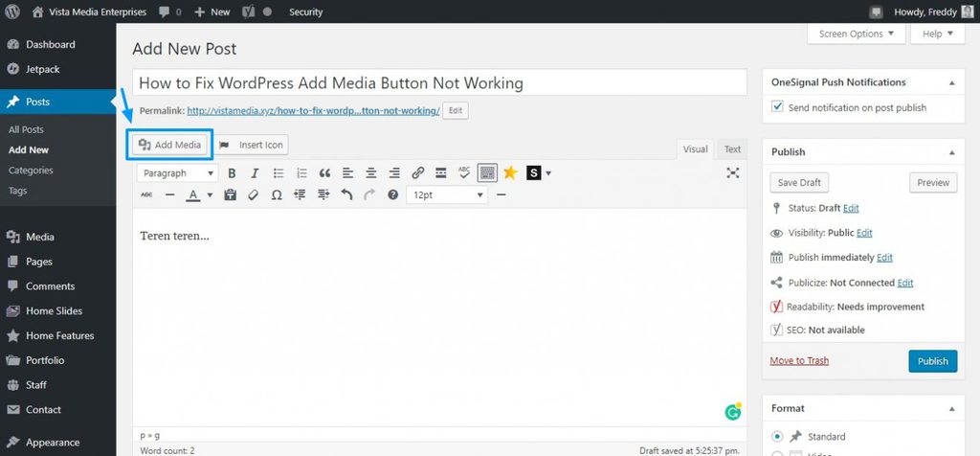Click the undo arrow icon
The width and height of the screenshot is (980, 456).
click(346, 195)
